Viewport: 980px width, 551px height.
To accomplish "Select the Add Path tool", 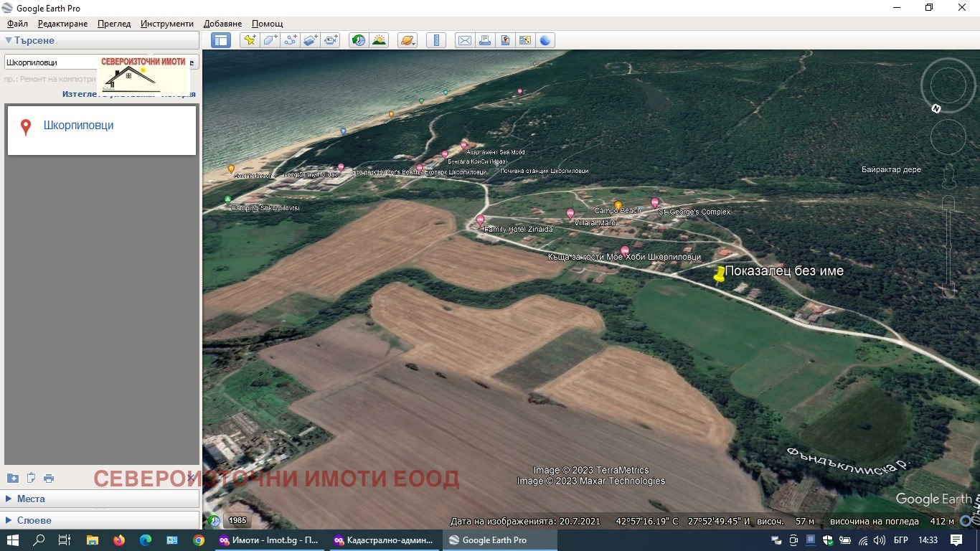I will [290, 40].
